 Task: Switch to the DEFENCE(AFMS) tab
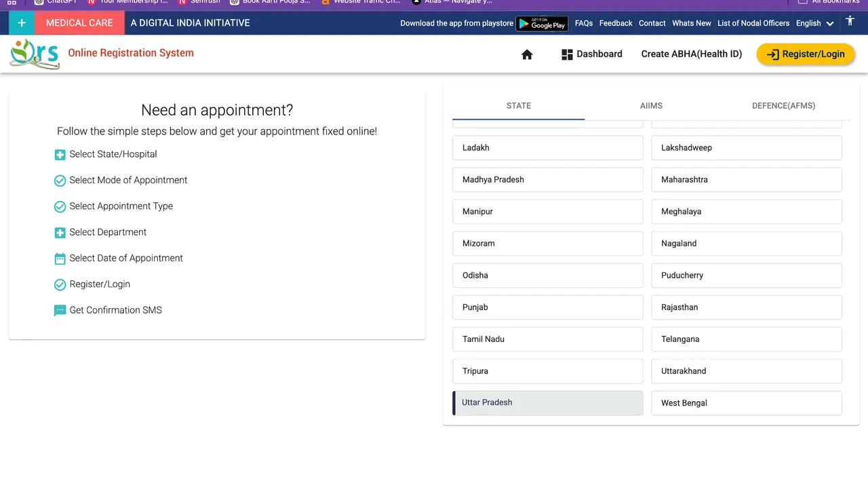coord(783,106)
